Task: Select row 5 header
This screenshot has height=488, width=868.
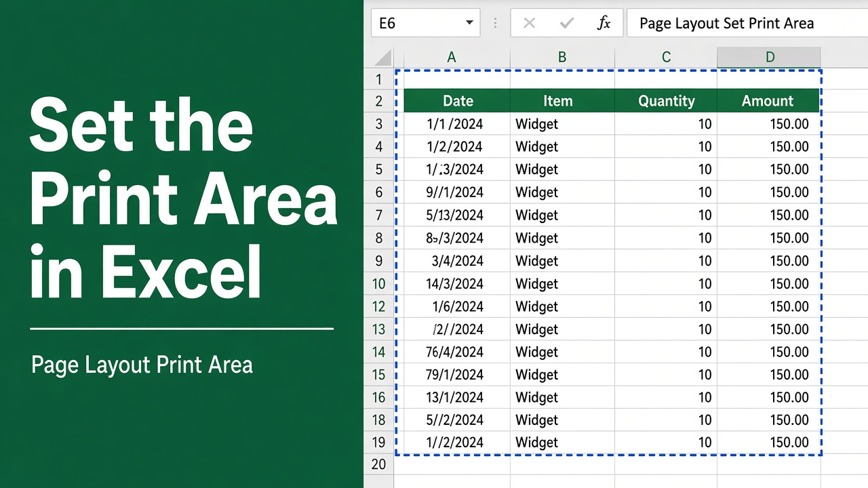Action: [378, 169]
